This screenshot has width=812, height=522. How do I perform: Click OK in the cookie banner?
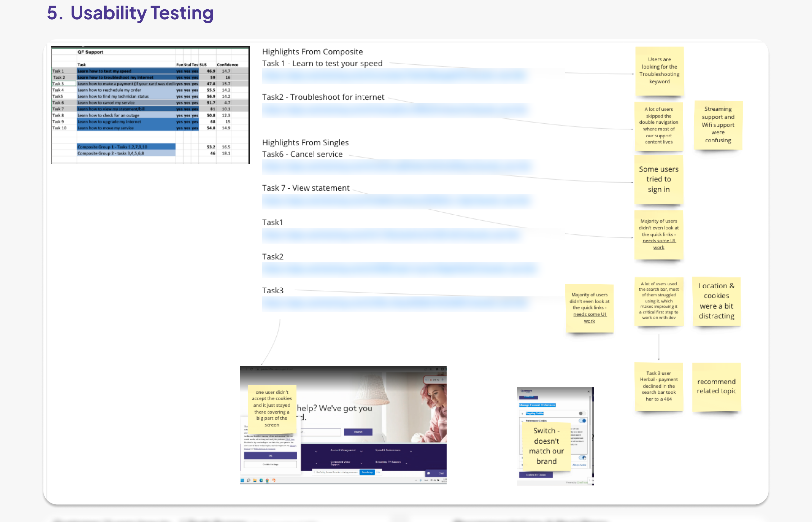point(270,456)
